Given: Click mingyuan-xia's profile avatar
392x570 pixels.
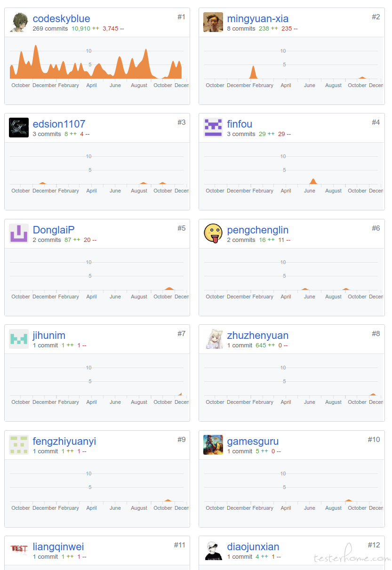Looking at the screenshot, I should coord(213,22).
